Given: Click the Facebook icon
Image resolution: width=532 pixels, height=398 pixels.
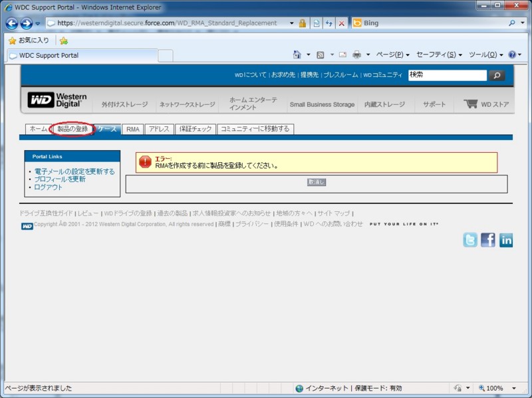Looking at the screenshot, I should coord(488,240).
